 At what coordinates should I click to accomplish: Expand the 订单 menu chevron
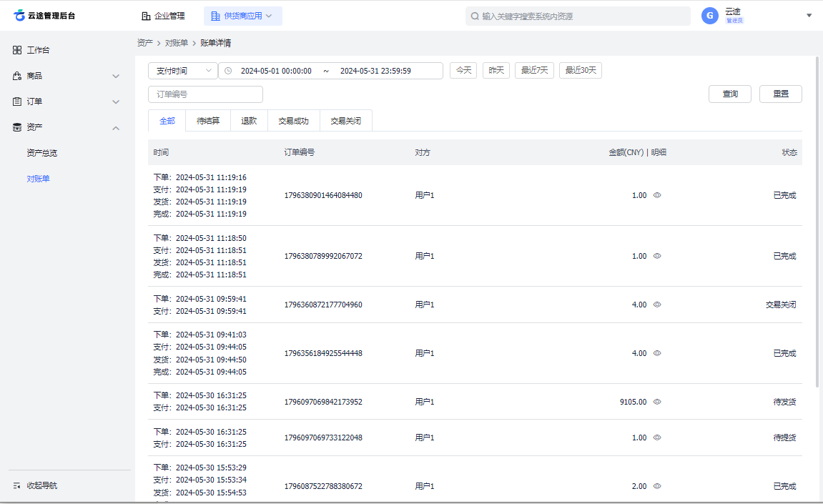116,102
